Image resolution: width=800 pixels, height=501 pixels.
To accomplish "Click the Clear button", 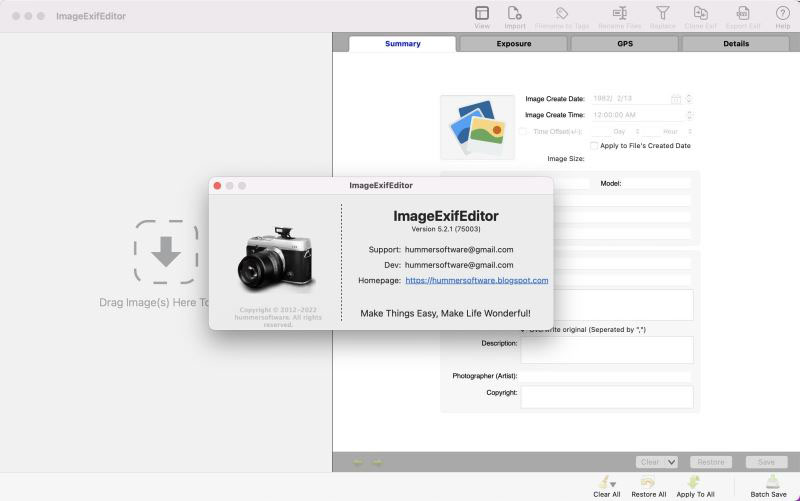I will [x=651, y=462].
